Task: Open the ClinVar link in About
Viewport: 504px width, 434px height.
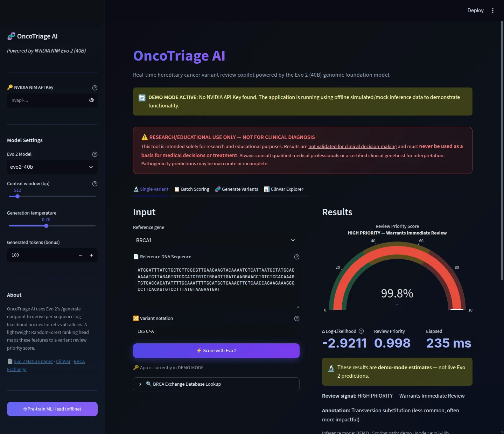Action: pos(63,362)
